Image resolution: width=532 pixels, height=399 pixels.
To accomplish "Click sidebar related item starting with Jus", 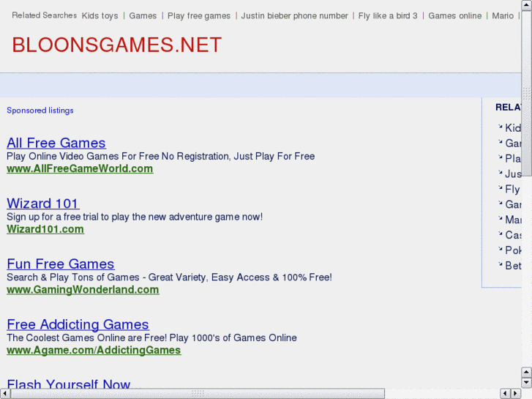I will click(x=513, y=174).
